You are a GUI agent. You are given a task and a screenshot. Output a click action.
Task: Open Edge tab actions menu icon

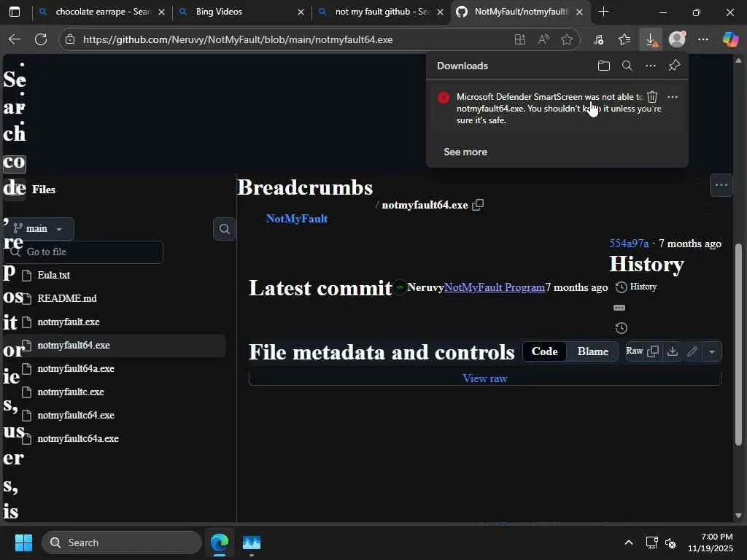point(15,12)
